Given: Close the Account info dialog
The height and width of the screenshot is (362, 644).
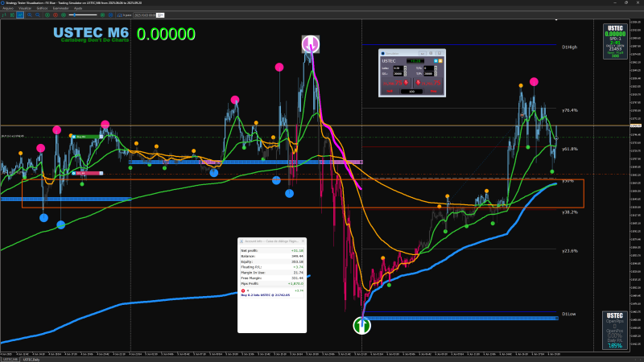Looking at the screenshot, I should pos(303,241).
